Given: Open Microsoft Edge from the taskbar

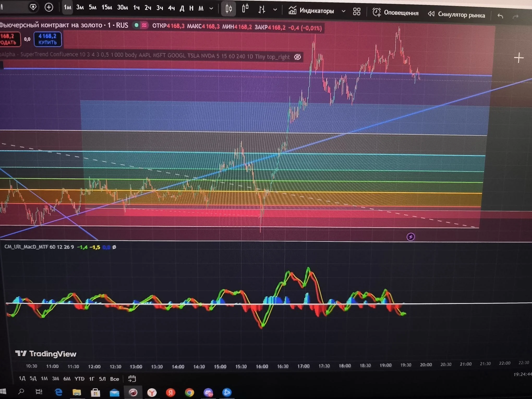Looking at the screenshot, I should point(58,392).
